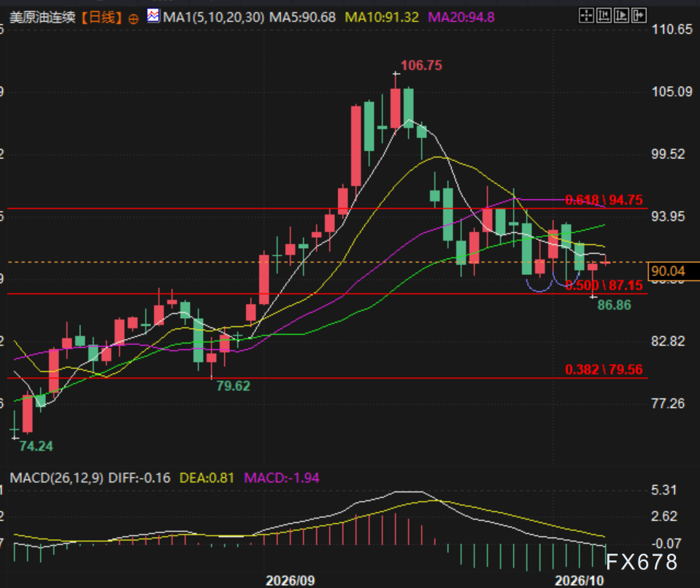Click the MACD(26,12,9) indicator label
The image size is (700, 588).
57,479
